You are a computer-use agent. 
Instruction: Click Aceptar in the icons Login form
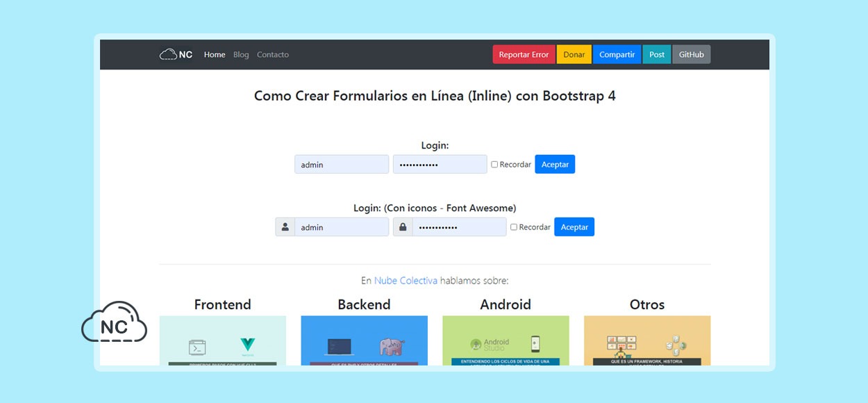pyautogui.click(x=574, y=227)
